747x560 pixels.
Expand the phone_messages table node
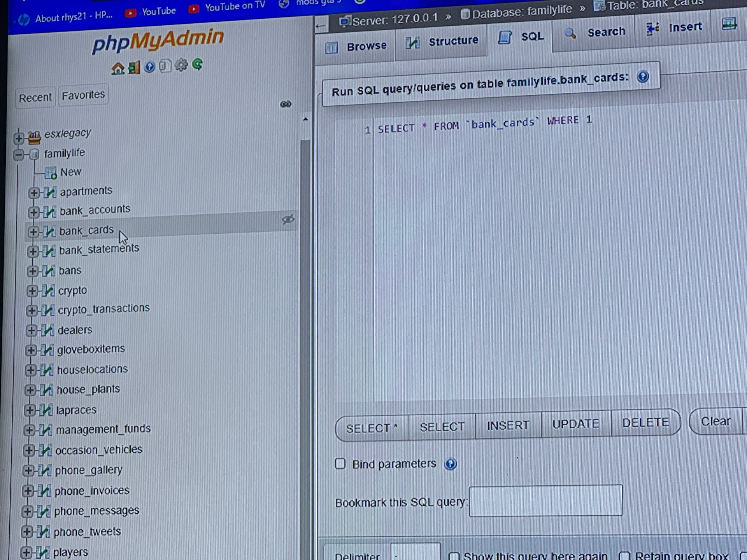(x=27, y=512)
